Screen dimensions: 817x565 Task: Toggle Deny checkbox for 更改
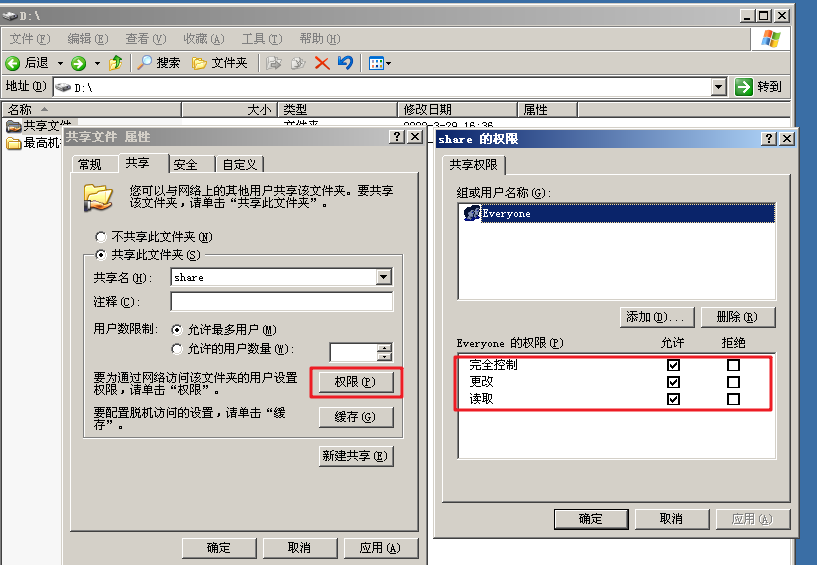click(733, 382)
